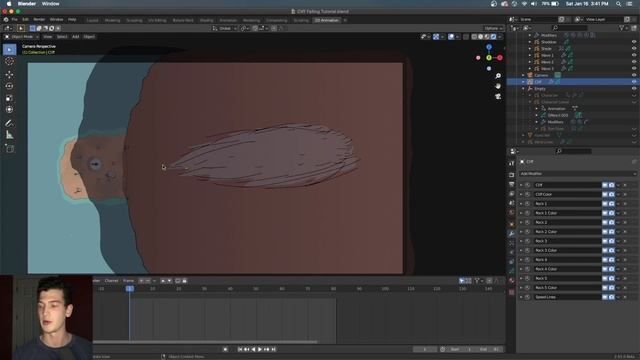Image resolution: width=640 pixels, height=360 pixels.
Task: Open macOS Spotlight search
Action: 619,4
